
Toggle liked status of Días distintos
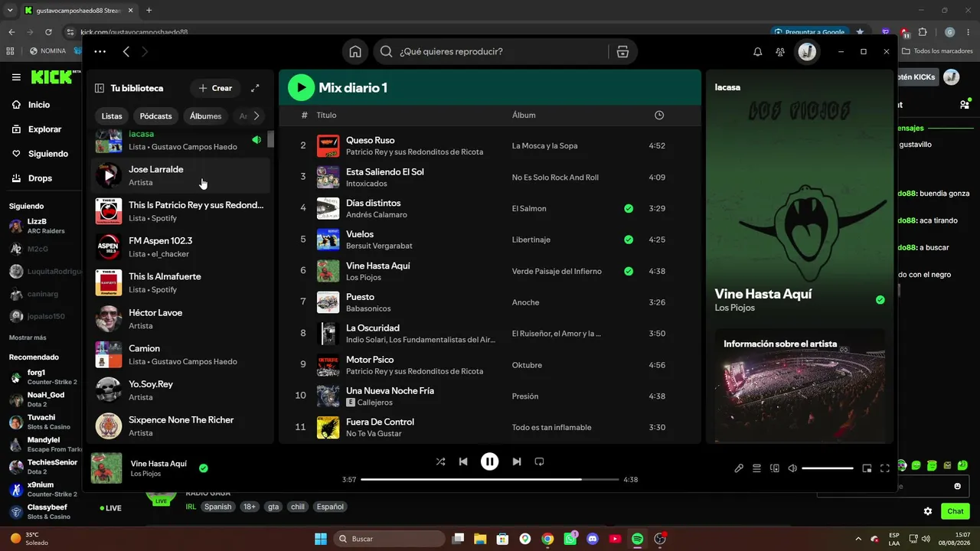(x=629, y=208)
